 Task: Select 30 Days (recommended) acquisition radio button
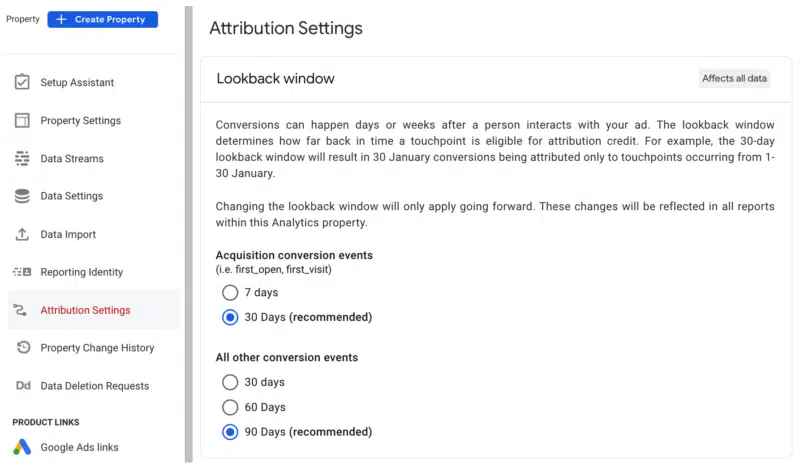click(x=230, y=317)
